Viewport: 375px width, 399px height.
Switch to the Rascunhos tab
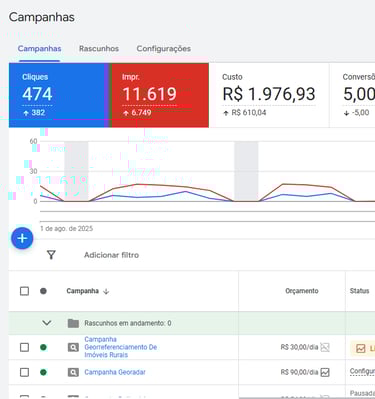click(x=99, y=49)
